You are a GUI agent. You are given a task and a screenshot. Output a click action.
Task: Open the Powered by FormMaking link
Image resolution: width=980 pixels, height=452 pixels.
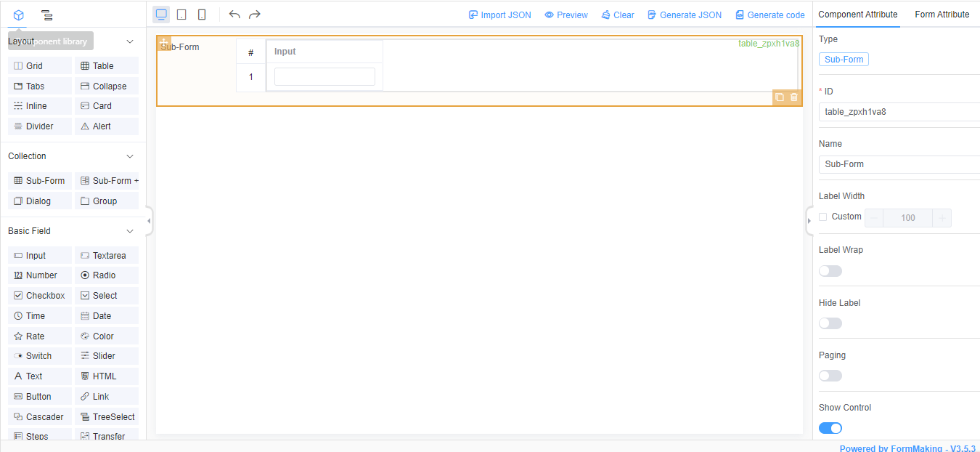pos(907,448)
